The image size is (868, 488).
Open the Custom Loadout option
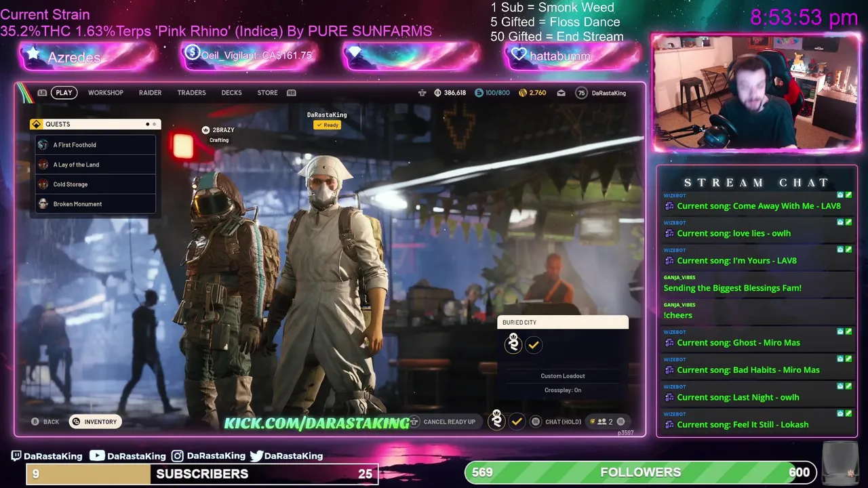563,375
